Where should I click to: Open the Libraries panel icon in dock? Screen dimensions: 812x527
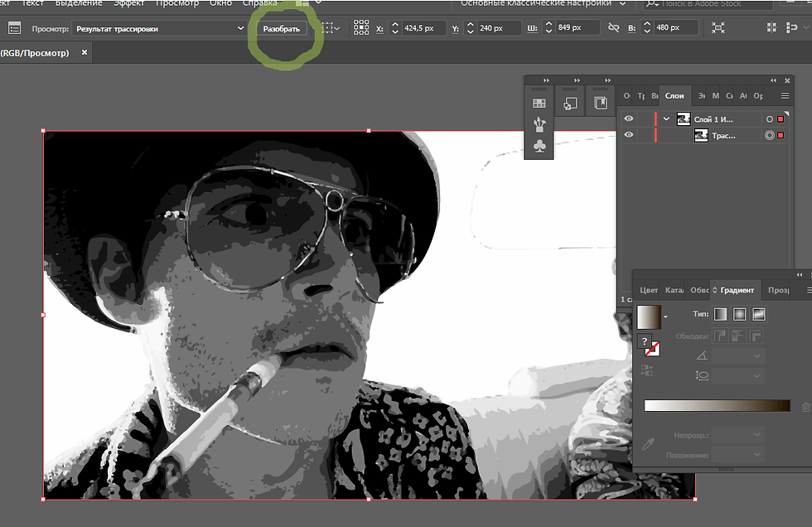(600, 103)
